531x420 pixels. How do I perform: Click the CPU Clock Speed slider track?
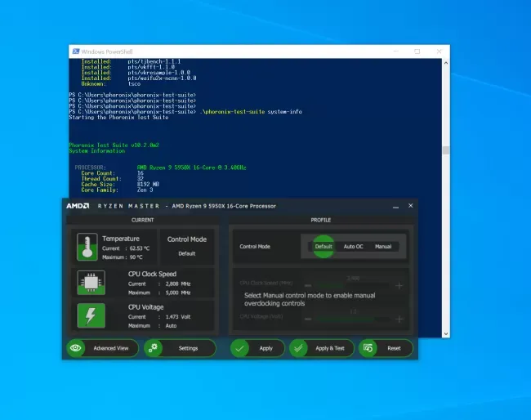[x=353, y=285]
